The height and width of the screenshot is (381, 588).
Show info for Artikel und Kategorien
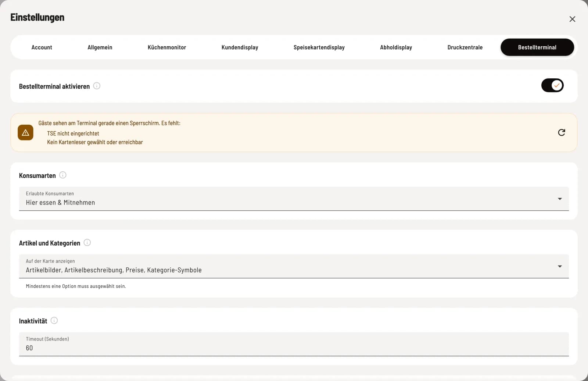87,243
